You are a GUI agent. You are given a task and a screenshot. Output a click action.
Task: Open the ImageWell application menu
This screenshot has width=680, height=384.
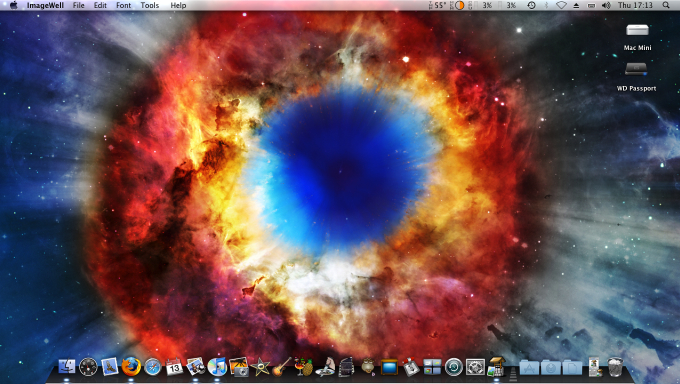tap(45, 5)
